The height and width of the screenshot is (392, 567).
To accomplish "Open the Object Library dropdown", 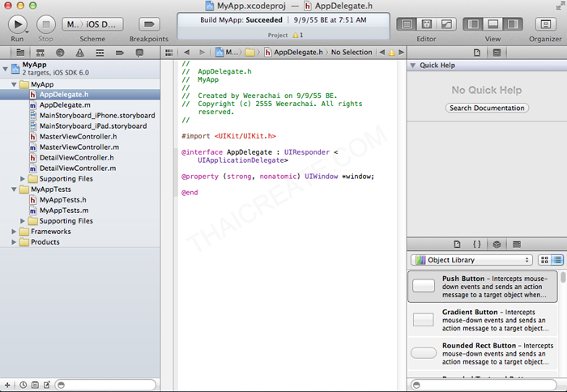I will (x=472, y=260).
